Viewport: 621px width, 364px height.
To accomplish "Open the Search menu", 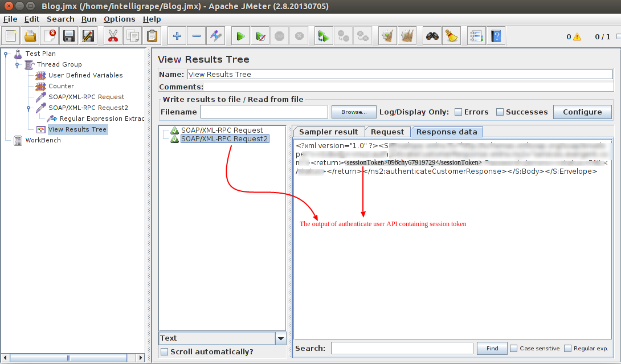I will pyautogui.click(x=60, y=19).
